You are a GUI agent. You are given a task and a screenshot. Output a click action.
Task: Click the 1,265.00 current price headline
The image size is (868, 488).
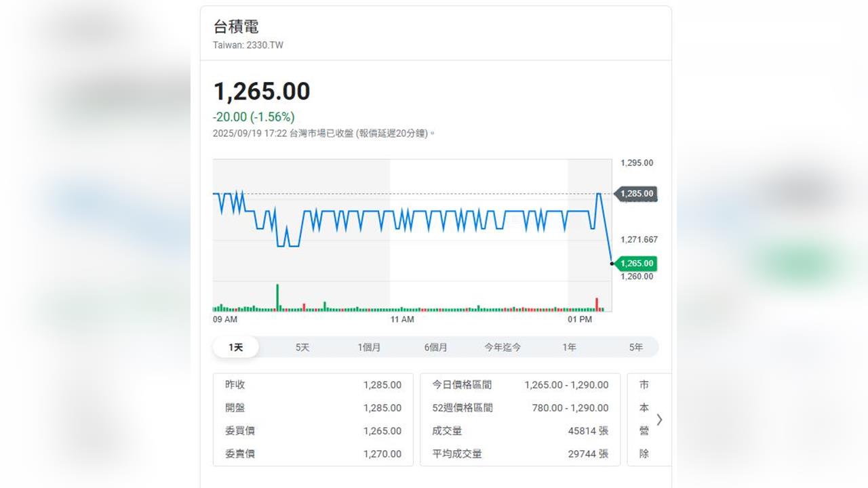click(x=262, y=91)
